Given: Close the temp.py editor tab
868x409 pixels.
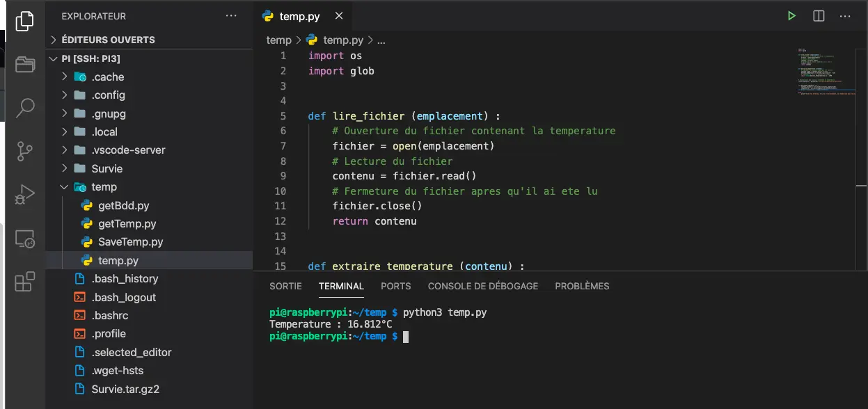Looking at the screenshot, I should tap(339, 16).
